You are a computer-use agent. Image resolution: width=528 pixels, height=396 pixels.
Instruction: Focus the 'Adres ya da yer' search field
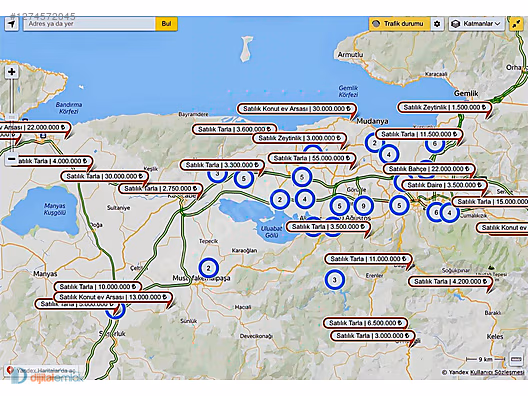click(89, 24)
